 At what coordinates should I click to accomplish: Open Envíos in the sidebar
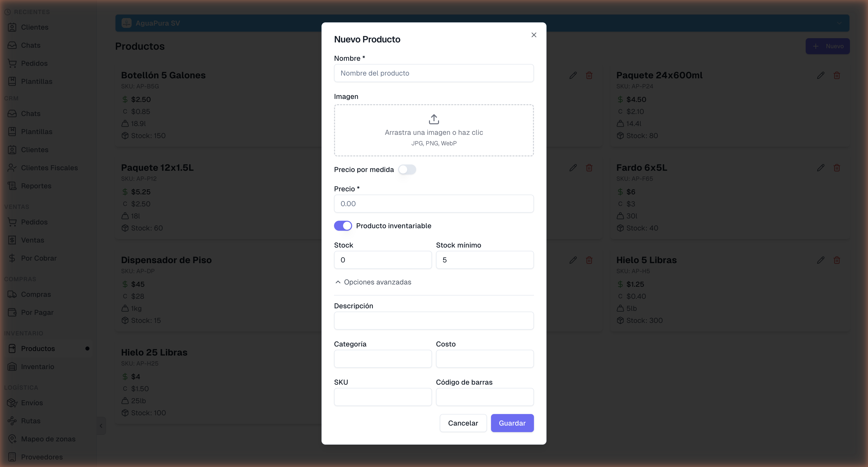coord(32,403)
